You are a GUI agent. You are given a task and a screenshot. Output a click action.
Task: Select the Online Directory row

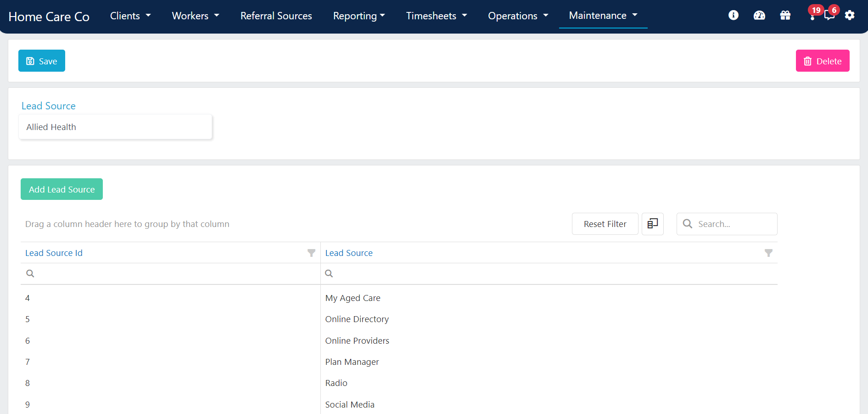click(x=399, y=319)
